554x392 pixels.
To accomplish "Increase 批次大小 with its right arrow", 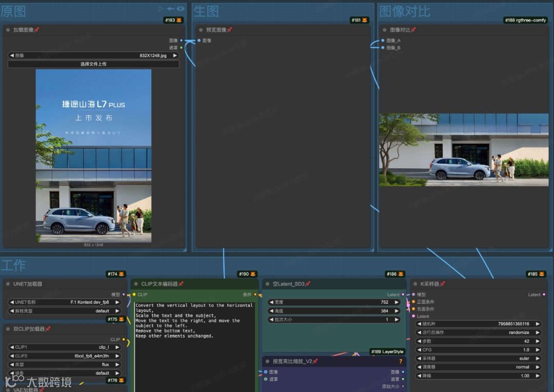I will 397,320.
